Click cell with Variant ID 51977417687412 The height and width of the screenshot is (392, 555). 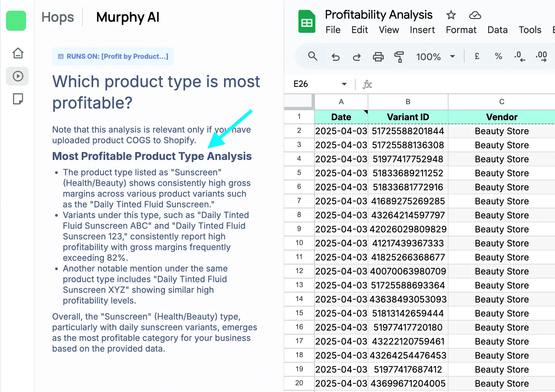tap(408, 369)
